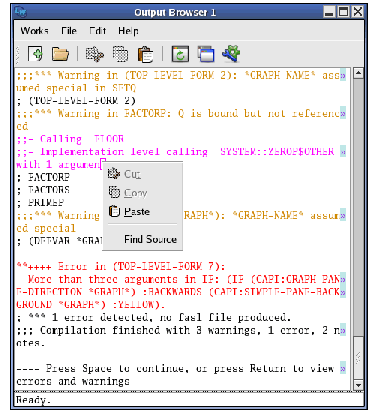Click the Copy toolbar icon
Screen dimensions: 379x415
pos(120,54)
